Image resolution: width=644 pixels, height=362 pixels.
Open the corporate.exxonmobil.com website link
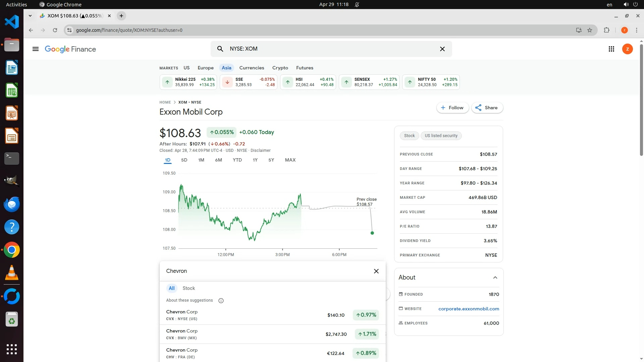click(x=468, y=309)
